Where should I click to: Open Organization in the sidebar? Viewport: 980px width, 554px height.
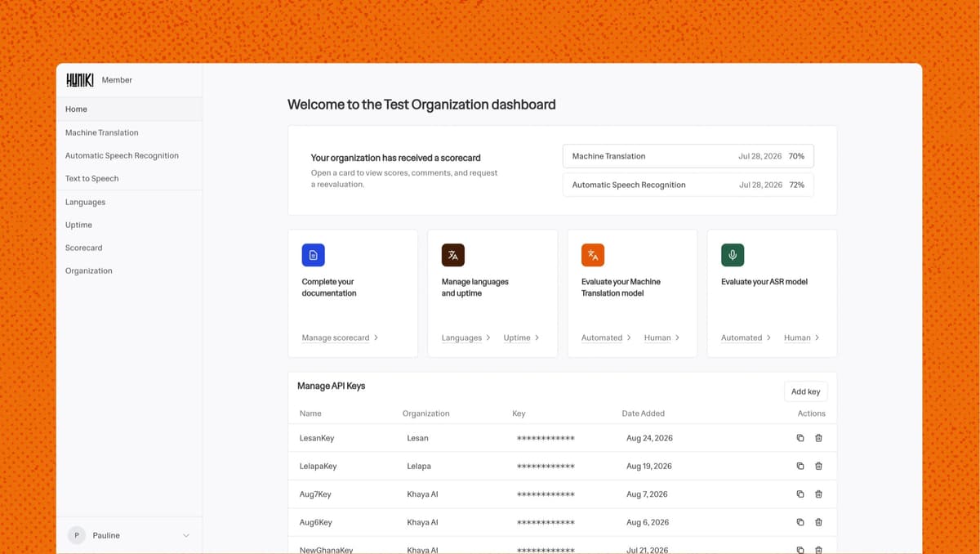coord(129,270)
